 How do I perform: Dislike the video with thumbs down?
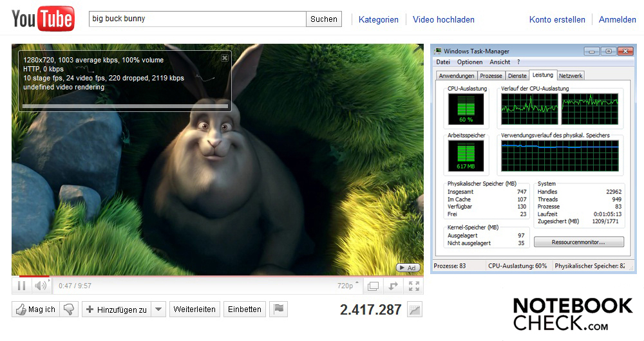tap(69, 309)
